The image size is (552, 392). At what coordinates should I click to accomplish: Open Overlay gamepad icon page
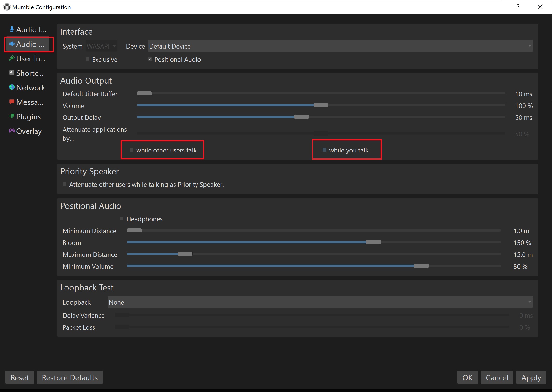12,131
